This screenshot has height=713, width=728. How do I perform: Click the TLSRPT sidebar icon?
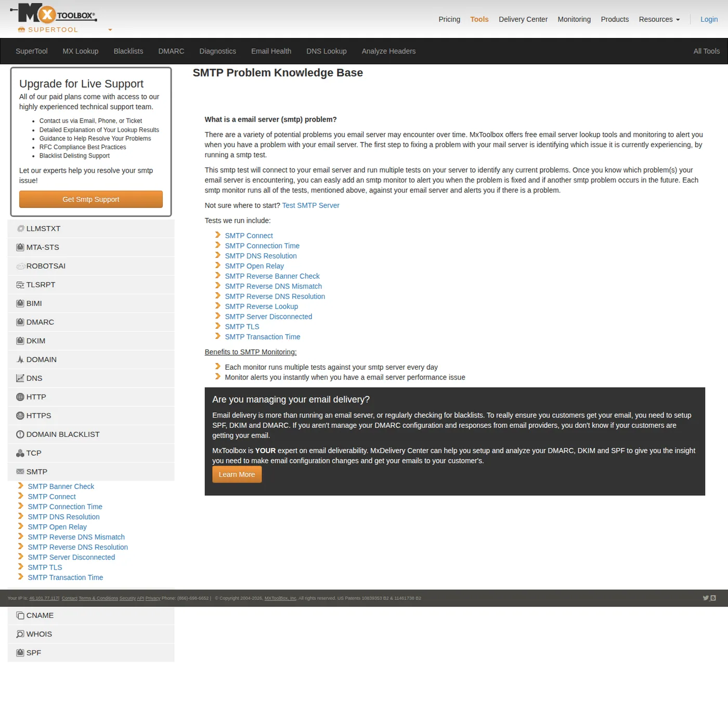20,285
